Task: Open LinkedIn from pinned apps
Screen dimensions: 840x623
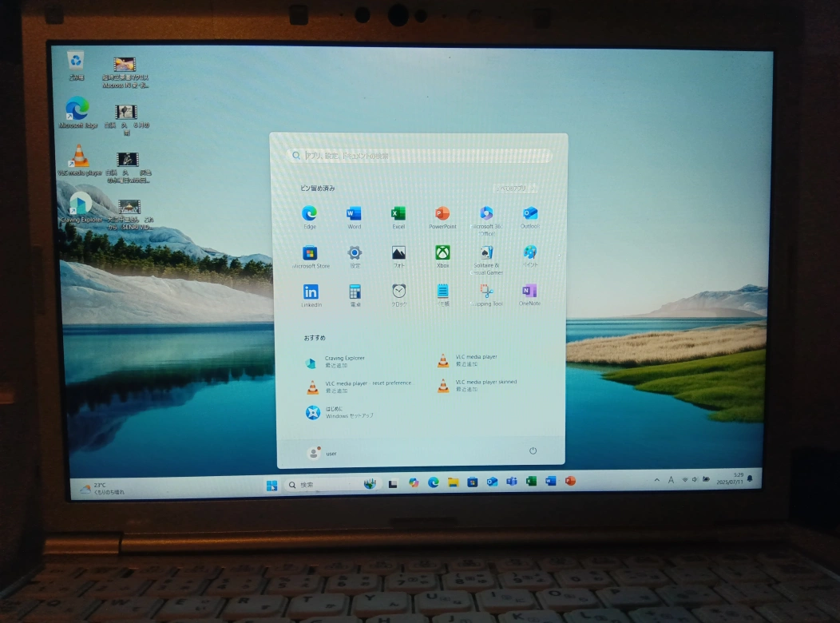Action: (x=311, y=292)
